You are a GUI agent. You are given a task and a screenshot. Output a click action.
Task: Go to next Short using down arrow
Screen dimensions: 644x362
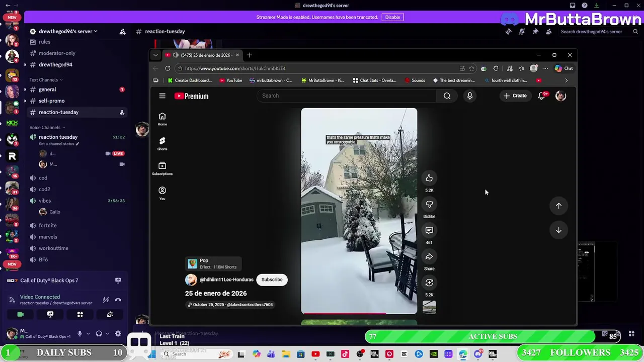(558, 230)
